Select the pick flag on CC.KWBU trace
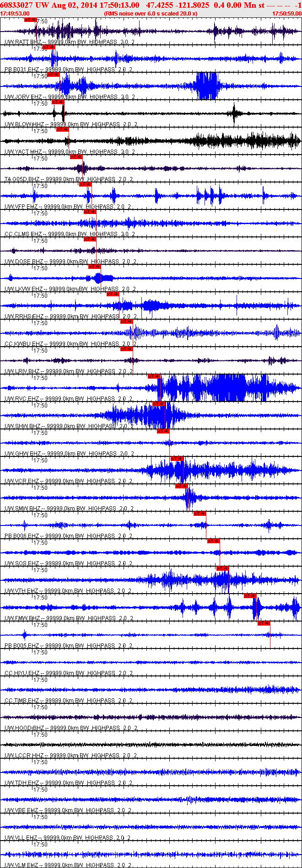Screen dimensions: 302x868 pyautogui.click(x=126, y=321)
